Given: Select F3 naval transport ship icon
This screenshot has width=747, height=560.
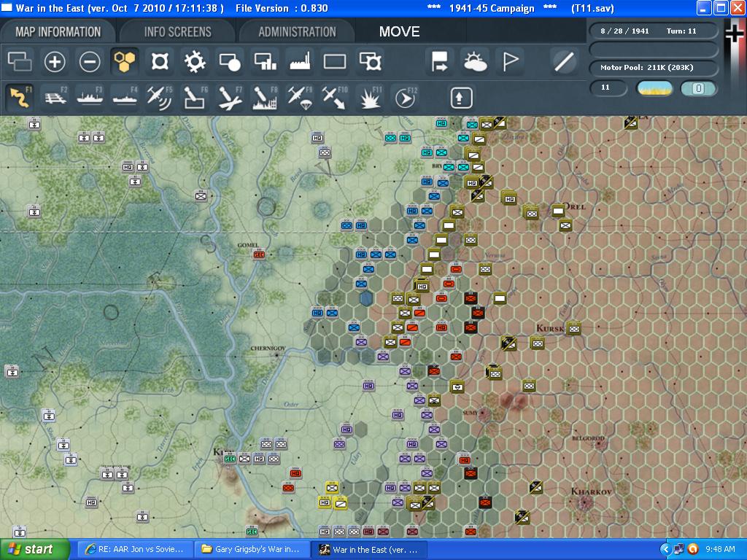Looking at the screenshot, I should (x=90, y=97).
